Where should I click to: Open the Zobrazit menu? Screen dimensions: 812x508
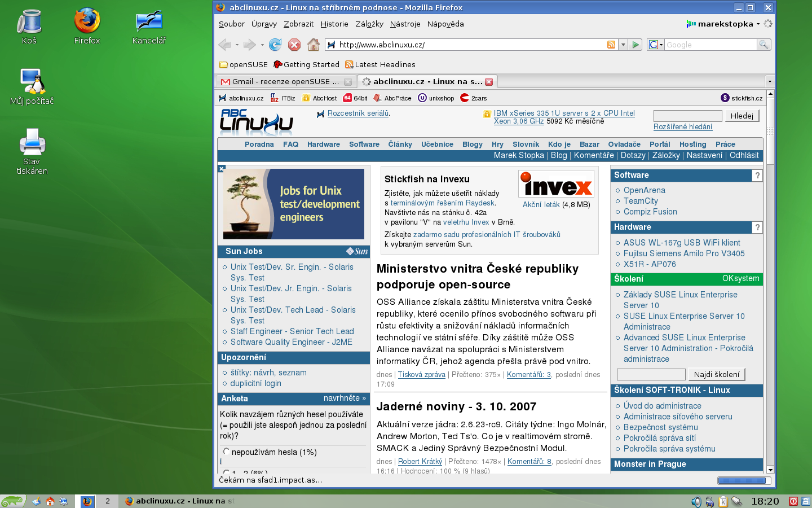click(298, 24)
